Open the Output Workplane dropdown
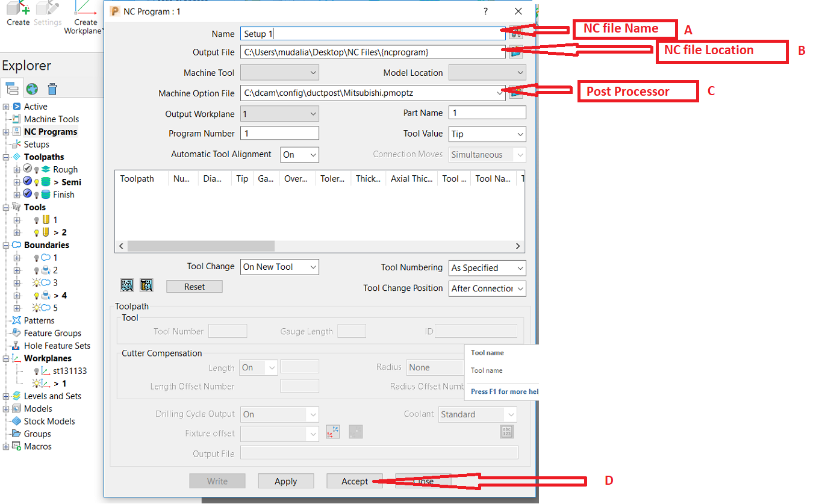Image resolution: width=828 pixels, height=504 pixels. tap(279, 113)
